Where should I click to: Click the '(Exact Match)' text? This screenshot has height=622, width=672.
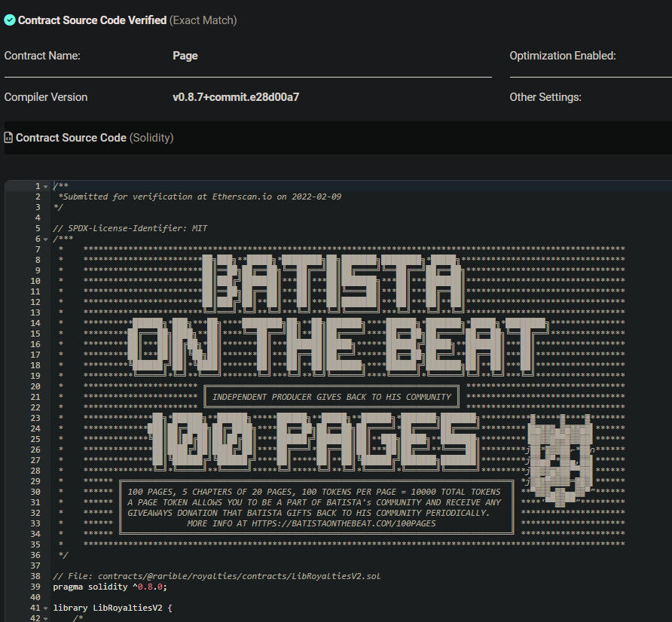click(203, 20)
